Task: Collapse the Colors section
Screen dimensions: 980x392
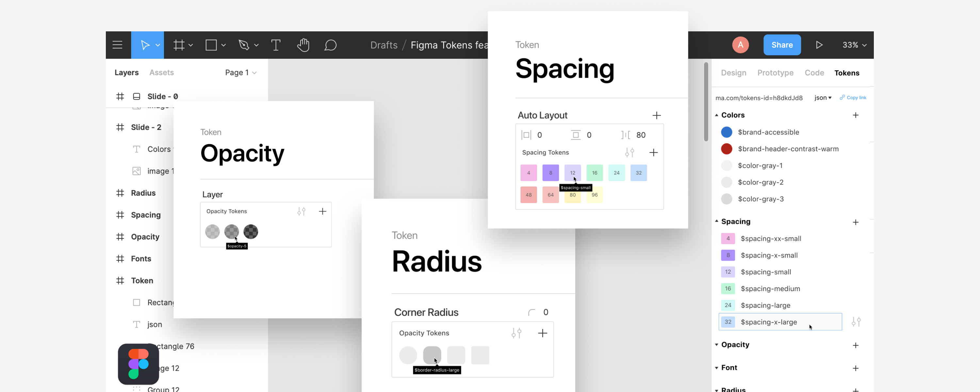Action: 717,115
